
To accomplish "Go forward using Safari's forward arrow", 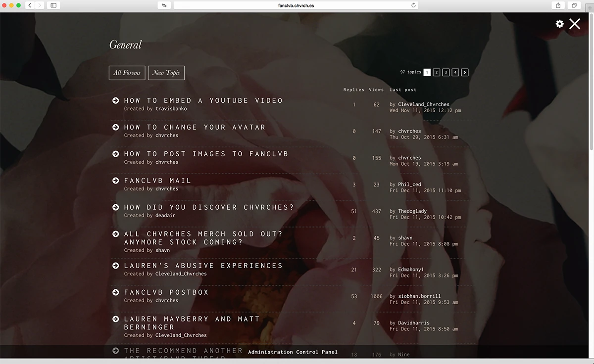I will point(39,5).
